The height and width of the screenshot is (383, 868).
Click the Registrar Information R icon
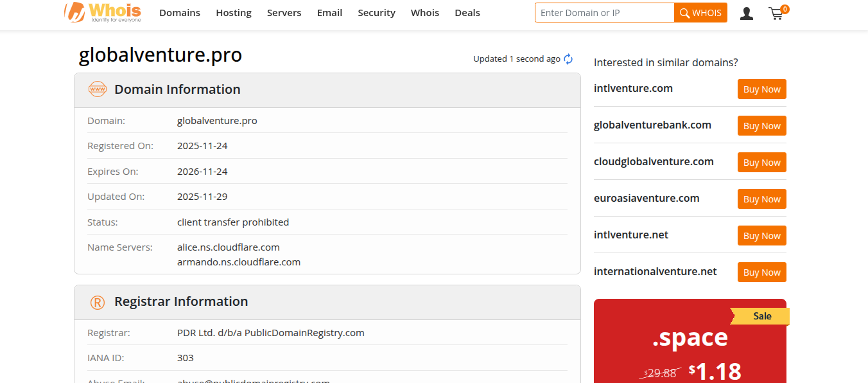(97, 302)
